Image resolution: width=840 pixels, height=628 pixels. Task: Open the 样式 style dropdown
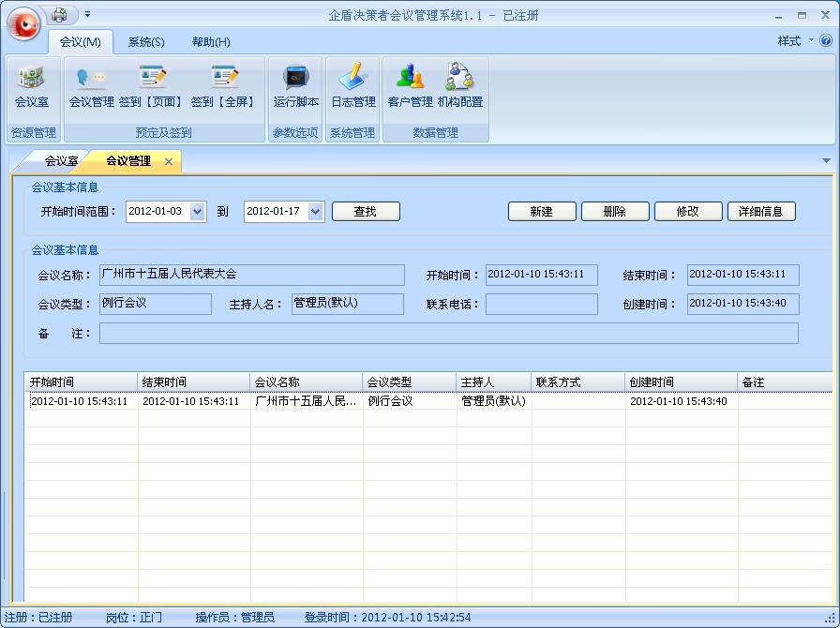tap(793, 41)
